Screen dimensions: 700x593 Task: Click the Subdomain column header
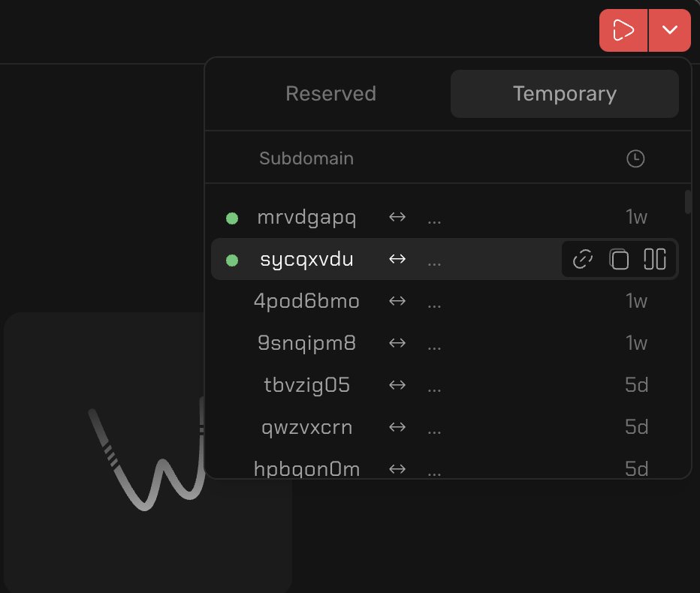[x=306, y=158]
